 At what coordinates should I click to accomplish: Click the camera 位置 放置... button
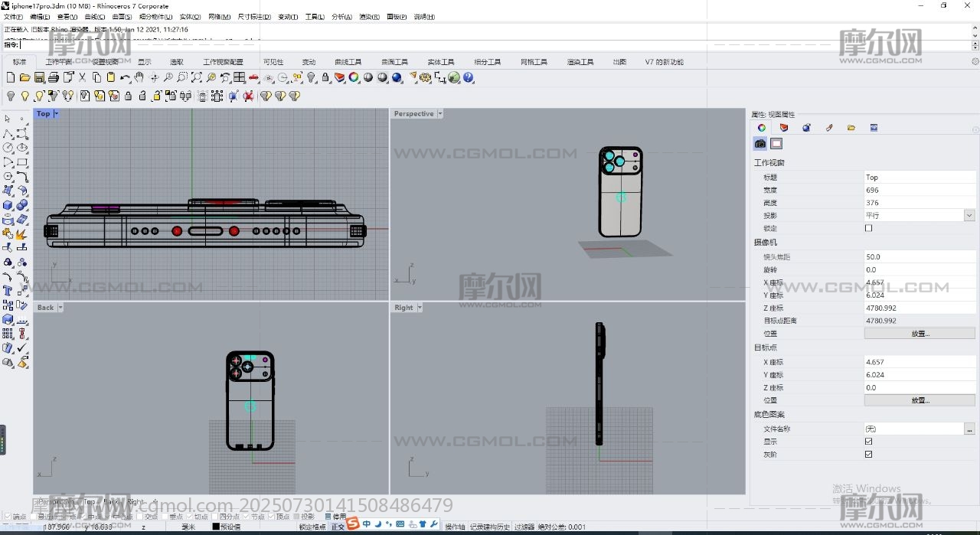click(920, 334)
